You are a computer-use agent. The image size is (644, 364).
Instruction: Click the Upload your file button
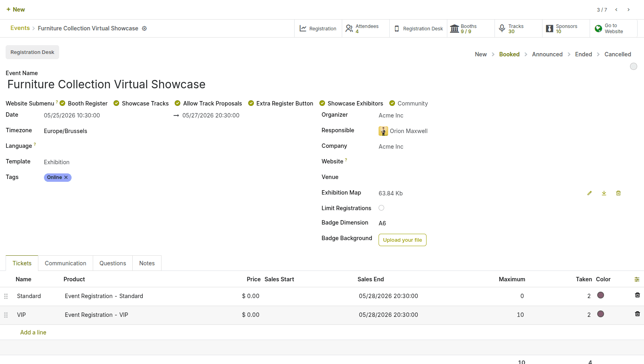click(x=403, y=240)
